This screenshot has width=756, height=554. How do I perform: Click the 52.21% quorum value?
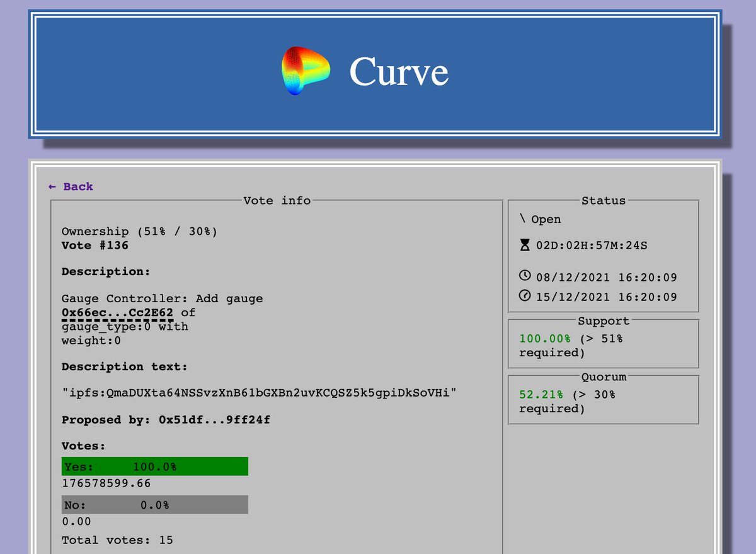coord(541,395)
